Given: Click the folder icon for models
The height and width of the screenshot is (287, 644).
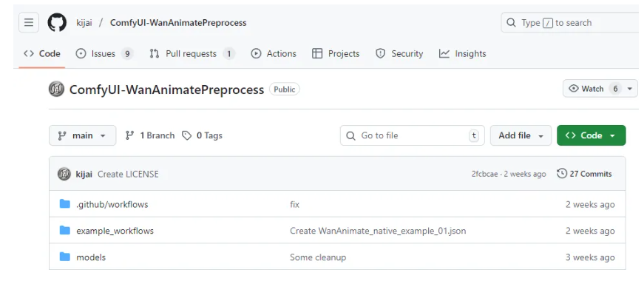Looking at the screenshot, I should pos(65,257).
